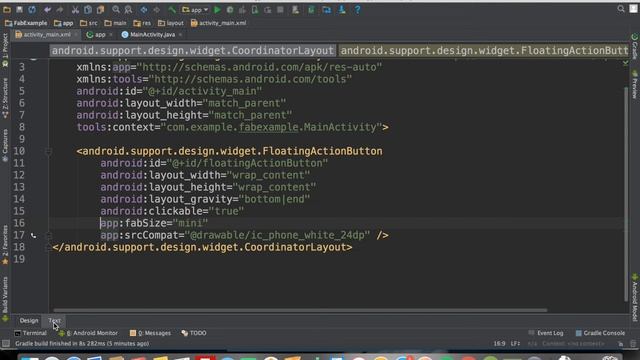Open the Build Variants side panel
Screen dimensions: 640x360
5,299
